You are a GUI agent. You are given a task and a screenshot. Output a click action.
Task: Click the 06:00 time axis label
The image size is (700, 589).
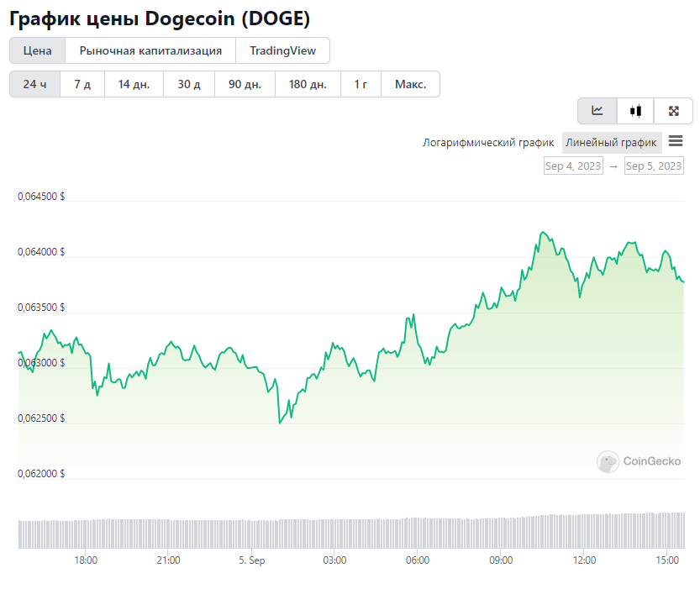(418, 560)
